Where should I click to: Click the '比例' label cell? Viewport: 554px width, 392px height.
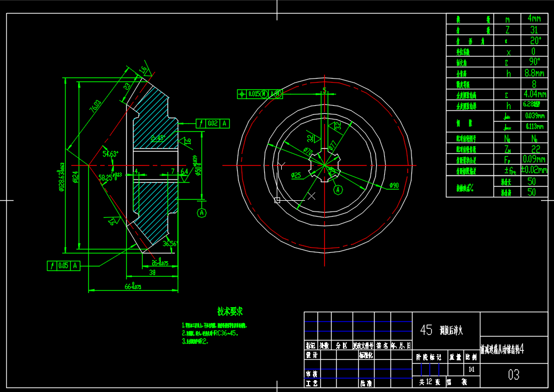click(x=471, y=357)
